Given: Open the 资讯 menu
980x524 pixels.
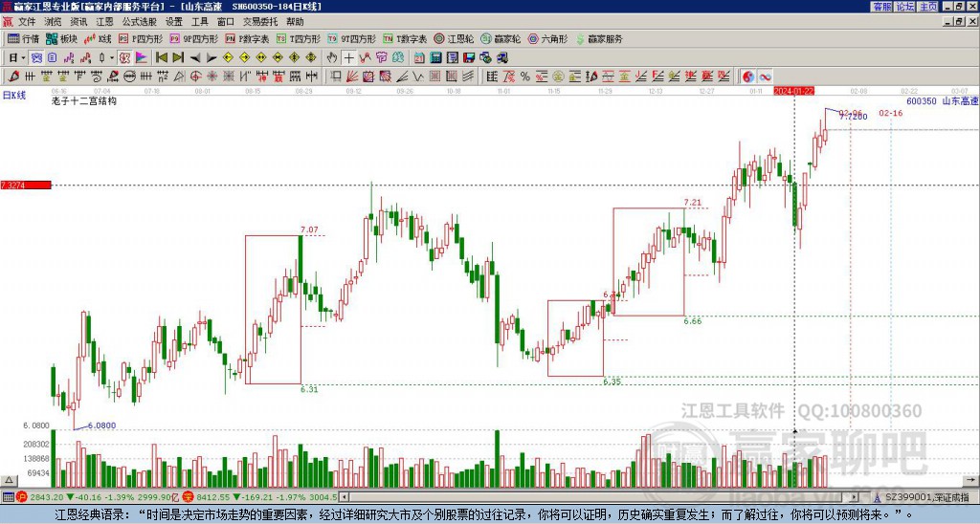Looking at the screenshot, I should (78, 22).
